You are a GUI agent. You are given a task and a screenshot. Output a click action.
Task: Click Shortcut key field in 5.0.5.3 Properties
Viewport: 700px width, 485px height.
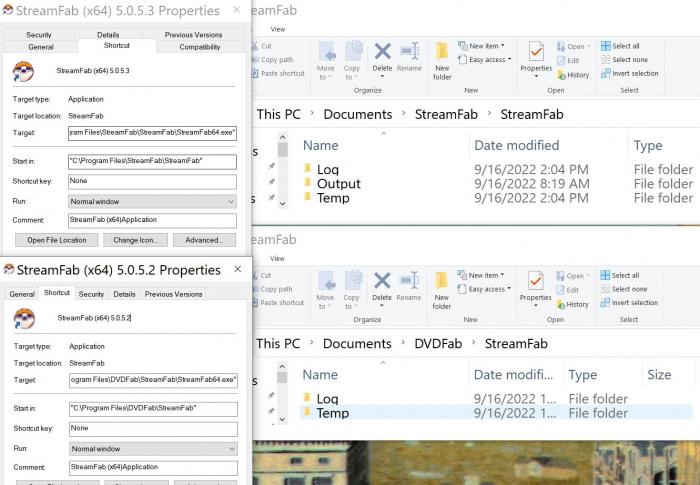[152, 181]
